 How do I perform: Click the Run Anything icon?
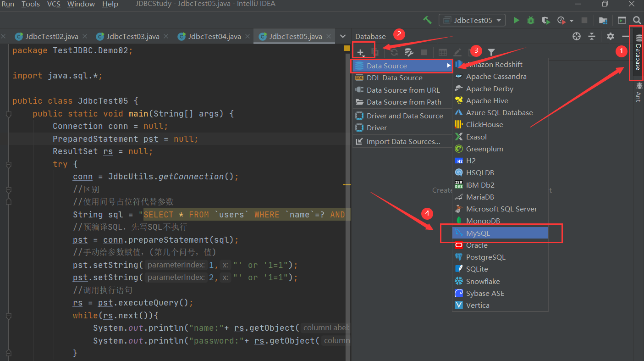click(x=622, y=20)
